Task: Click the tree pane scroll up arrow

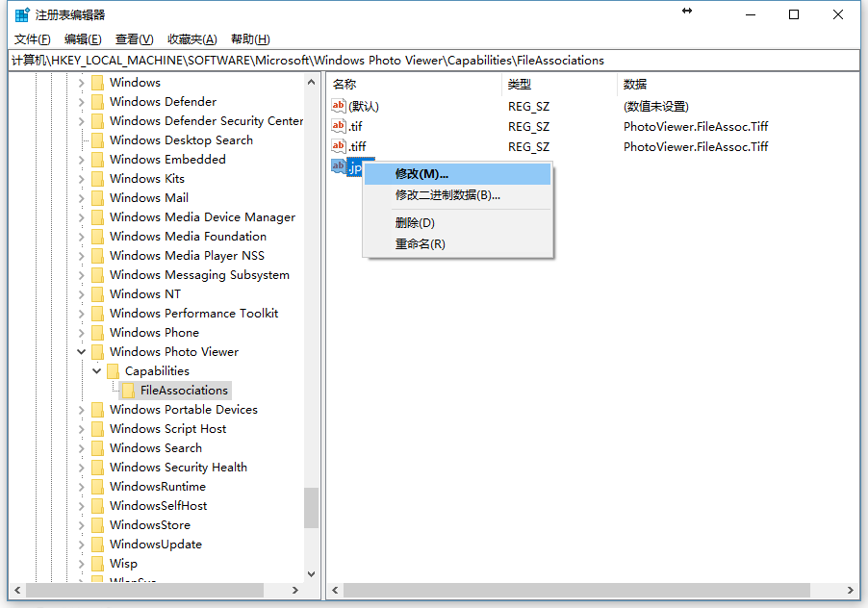Action: pyautogui.click(x=311, y=83)
